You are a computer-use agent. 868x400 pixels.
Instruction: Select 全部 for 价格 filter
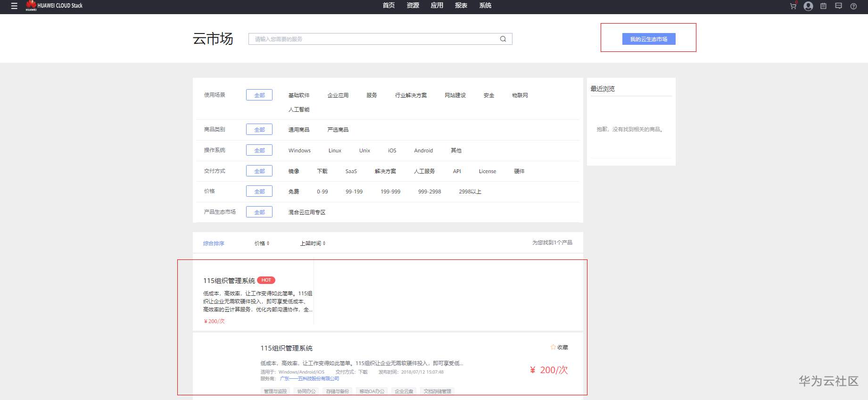(x=259, y=192)
